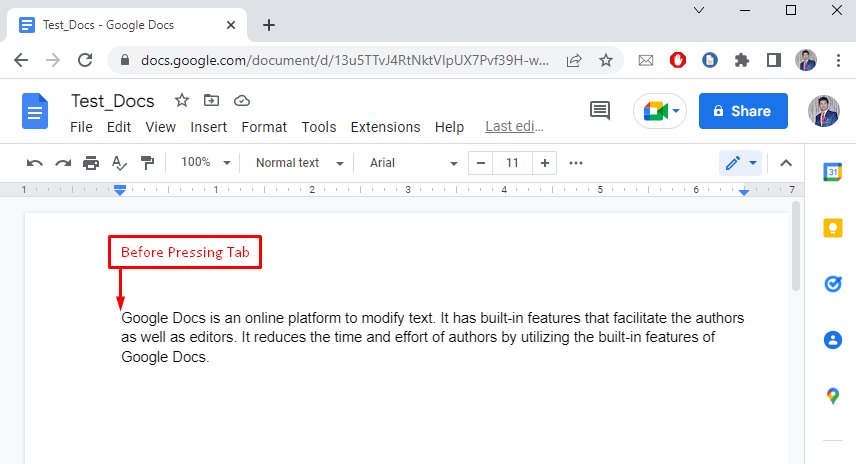
Task: Open comment history icon
Action: [600, 110]
